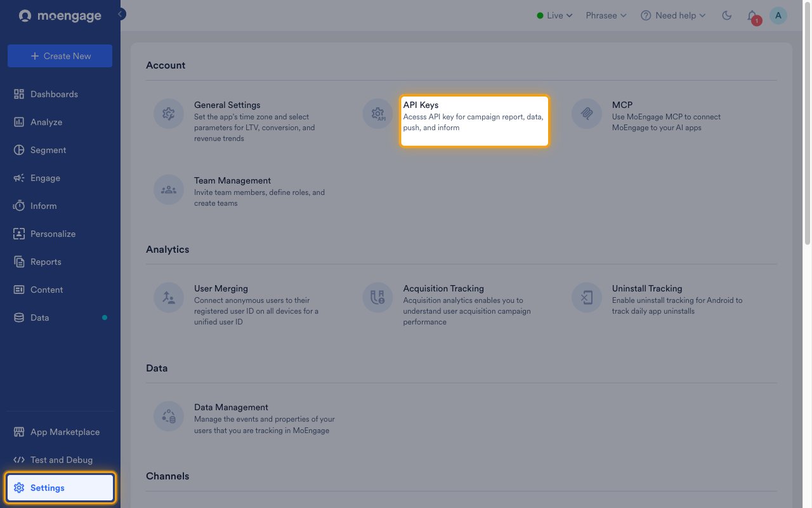Click the User Merging icon
The image size is (812, 508).
coord(169,298)
